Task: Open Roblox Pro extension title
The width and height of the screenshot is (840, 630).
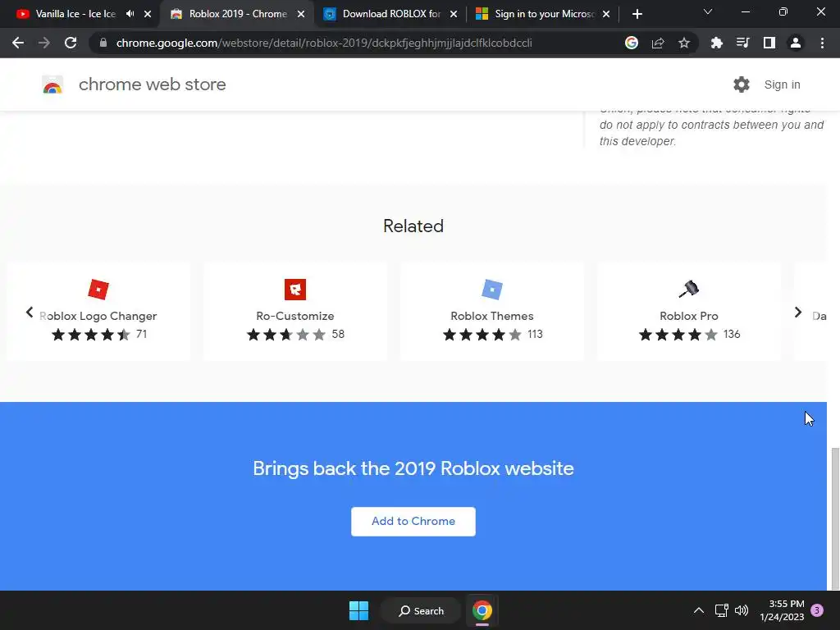Action: point(689,316)
